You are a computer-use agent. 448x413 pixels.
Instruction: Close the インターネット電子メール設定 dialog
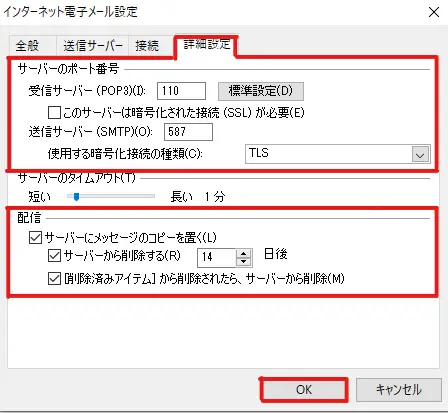(434, 13)
